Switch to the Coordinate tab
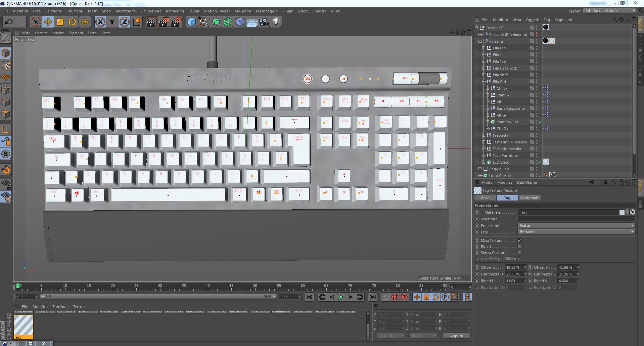The height and width of the screenshot is (346, 644). tap(529, 198)
